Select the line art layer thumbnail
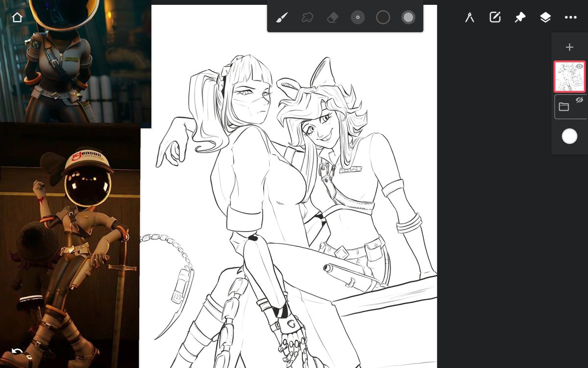 (569, 77)
